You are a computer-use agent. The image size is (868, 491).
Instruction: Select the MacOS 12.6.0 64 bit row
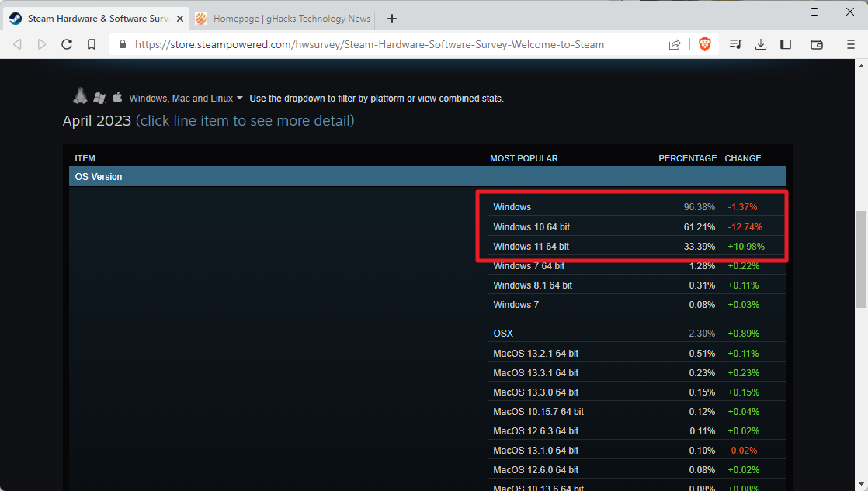tap(637, 469)
